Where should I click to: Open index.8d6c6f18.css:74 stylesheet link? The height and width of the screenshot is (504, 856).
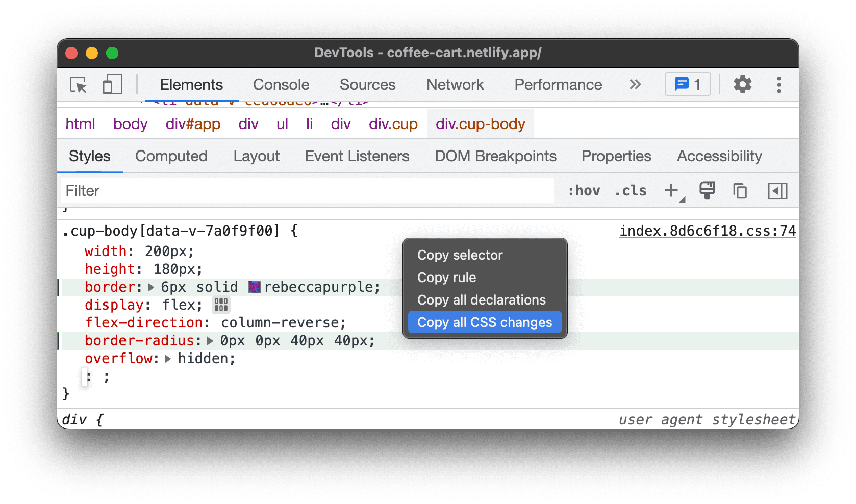tap(707, 231)
